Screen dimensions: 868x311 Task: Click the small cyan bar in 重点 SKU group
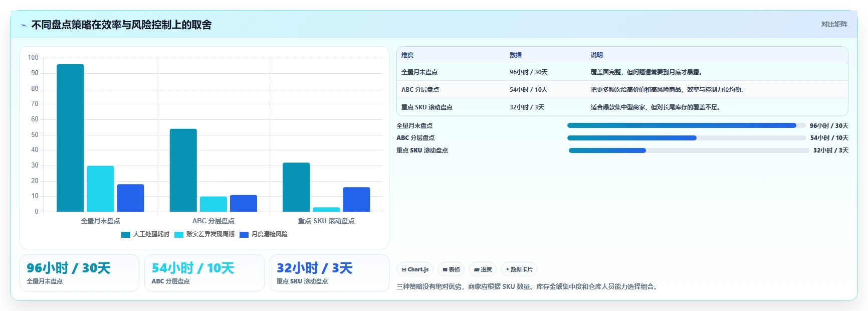[326, 209]
